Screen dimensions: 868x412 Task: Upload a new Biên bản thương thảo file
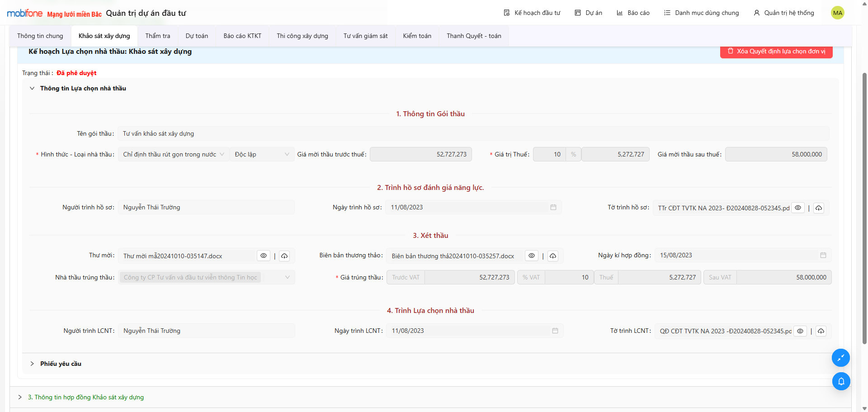(x=552, y=256)
